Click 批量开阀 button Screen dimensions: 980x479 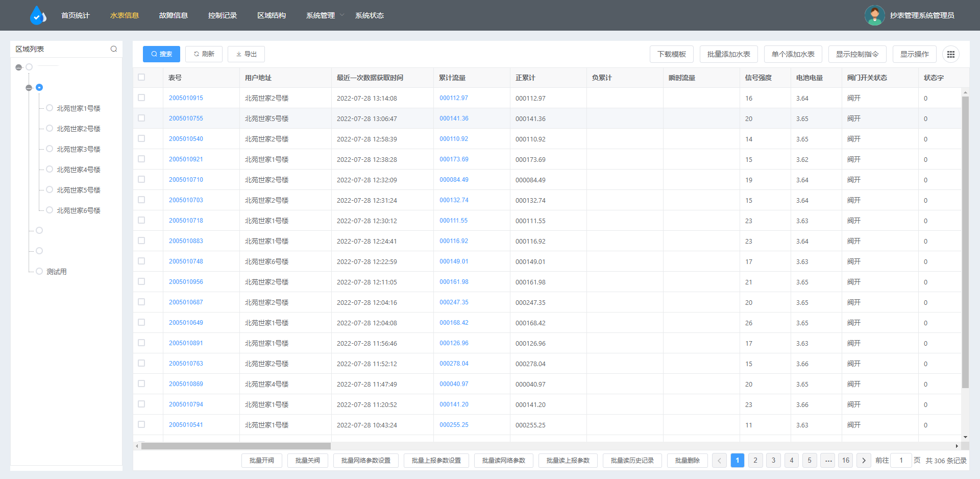click(x=262, y=460)
